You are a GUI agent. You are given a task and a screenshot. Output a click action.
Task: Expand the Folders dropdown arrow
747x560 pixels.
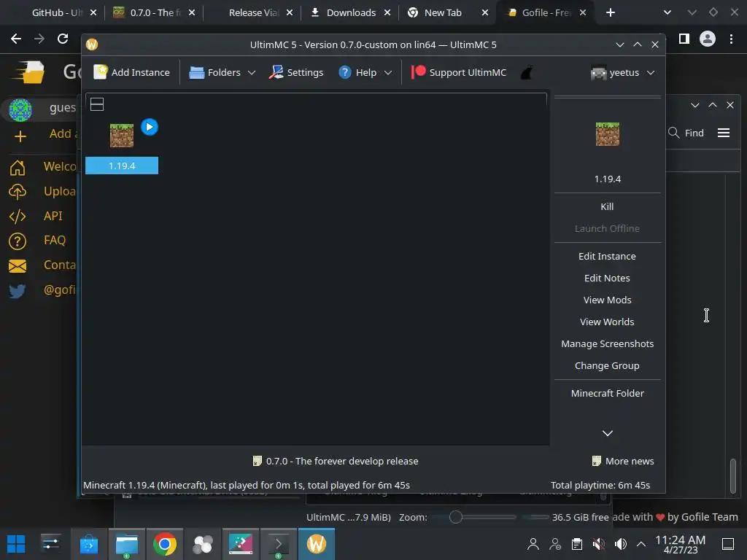252,73
